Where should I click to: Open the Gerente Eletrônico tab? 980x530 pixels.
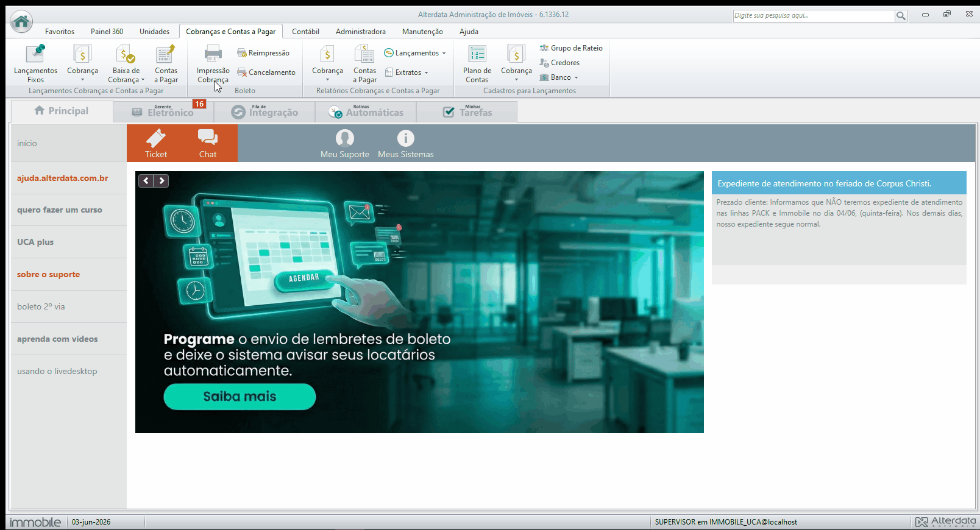(163, 111)
